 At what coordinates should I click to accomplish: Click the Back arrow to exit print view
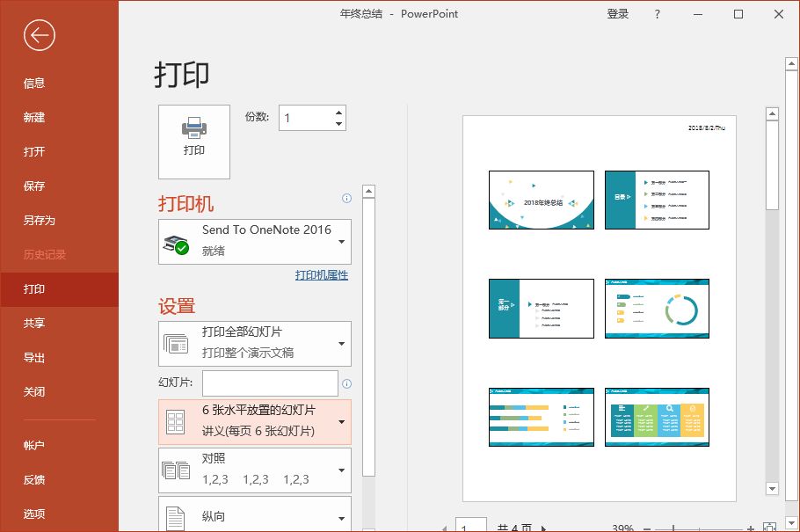coord(37,35)
